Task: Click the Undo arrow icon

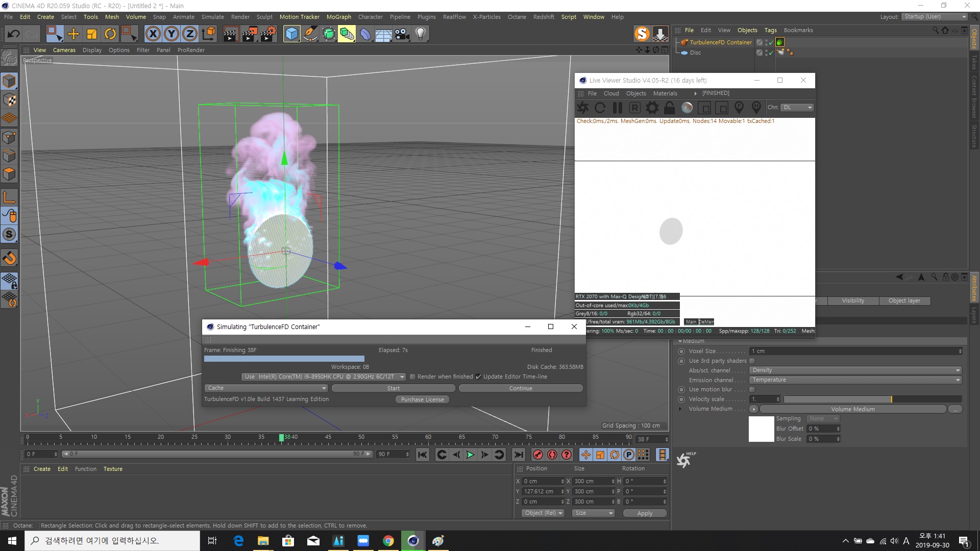Action: (14, 34)
